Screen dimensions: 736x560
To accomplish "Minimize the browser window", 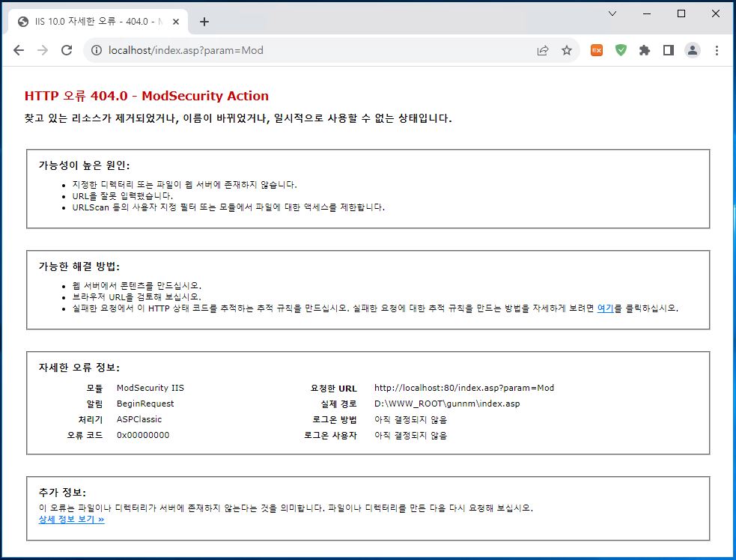I will [647, 13].
